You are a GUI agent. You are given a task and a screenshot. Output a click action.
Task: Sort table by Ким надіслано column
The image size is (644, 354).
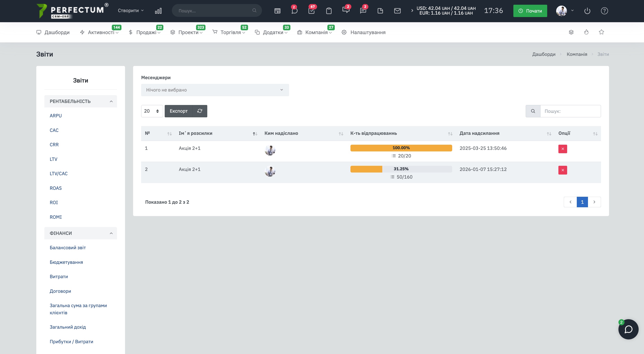click(x=281, y=133)
